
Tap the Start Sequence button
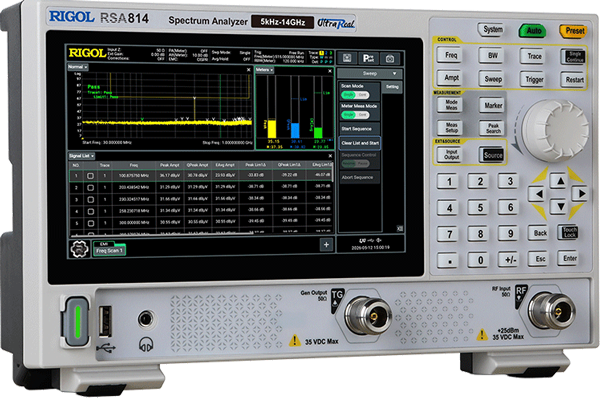tap(359, 129)
